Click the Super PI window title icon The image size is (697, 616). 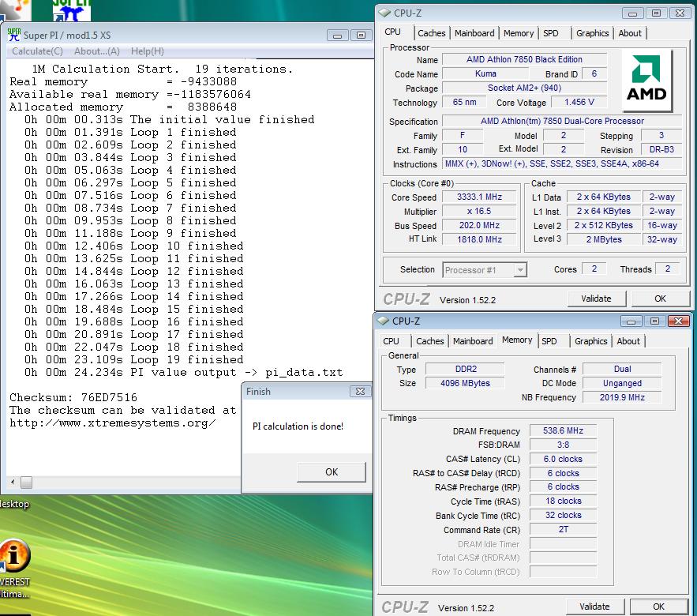pos(13,35)
